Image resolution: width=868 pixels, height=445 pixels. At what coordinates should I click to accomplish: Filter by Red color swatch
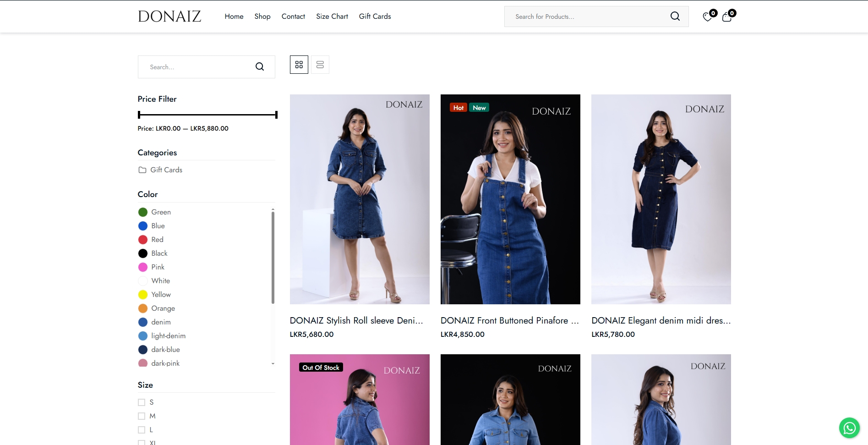coord(143,240)
